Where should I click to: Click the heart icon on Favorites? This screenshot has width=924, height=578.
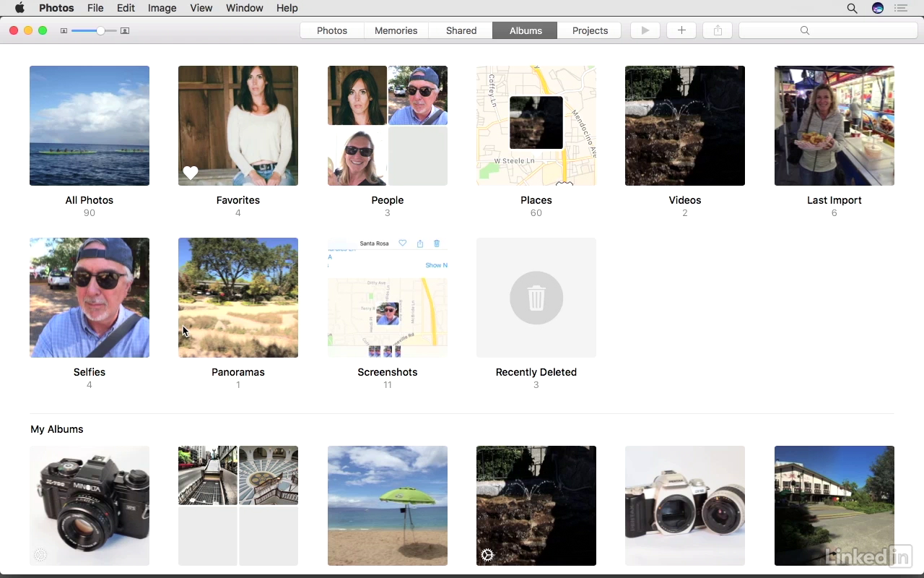(x=191, y=173)
